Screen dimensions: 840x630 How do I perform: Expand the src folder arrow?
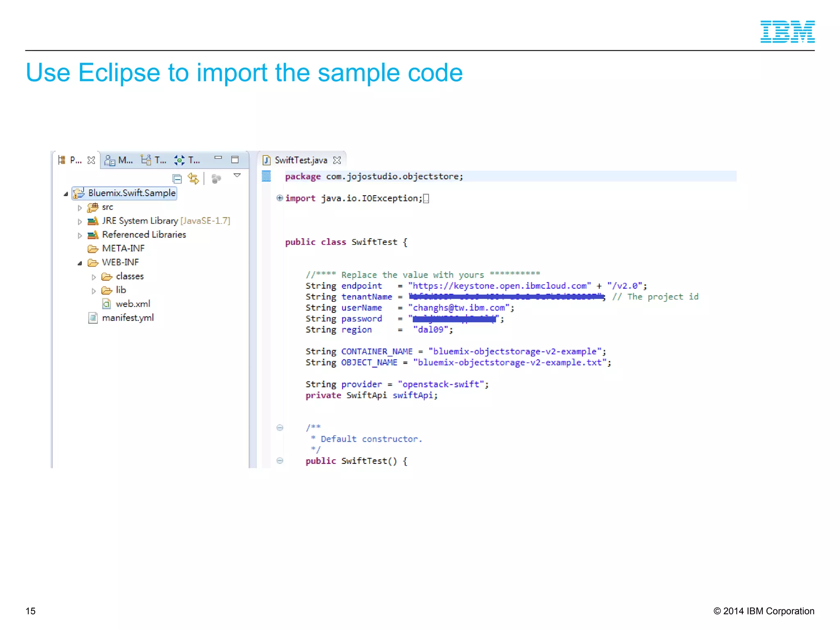click(x=80, y=208)
